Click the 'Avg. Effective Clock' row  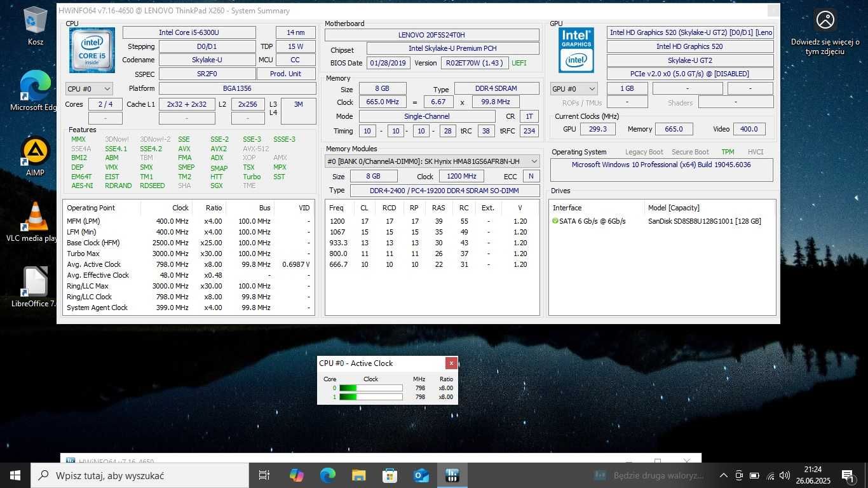(x=189, y=275)
